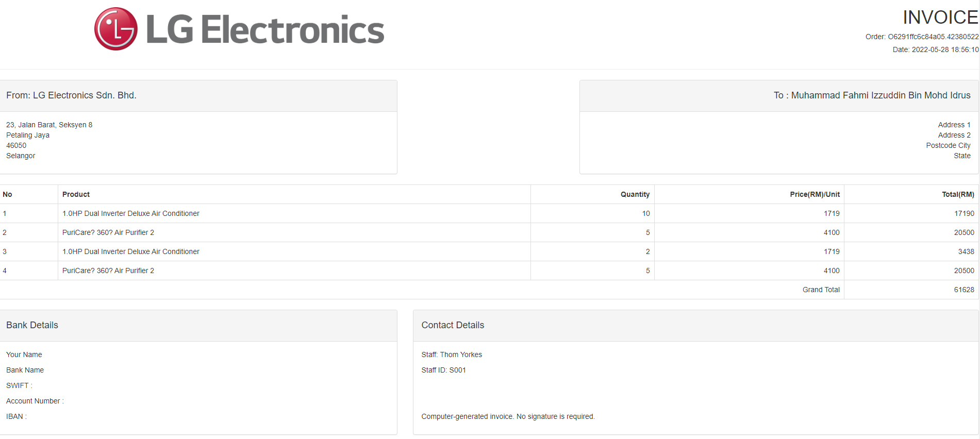Image resolution: width=980 pixels, height=439 pixels.
Task: Click recipient 'Muhammad Fahmi Izzuddin Bin Mohd Idrus'
Action: click(881, 95)
